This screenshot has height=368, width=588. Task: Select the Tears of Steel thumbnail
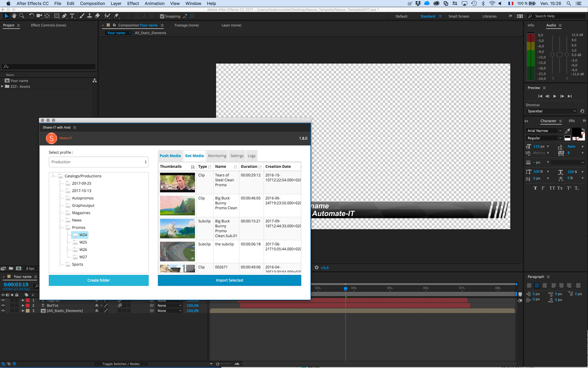[x=177, y=183]
